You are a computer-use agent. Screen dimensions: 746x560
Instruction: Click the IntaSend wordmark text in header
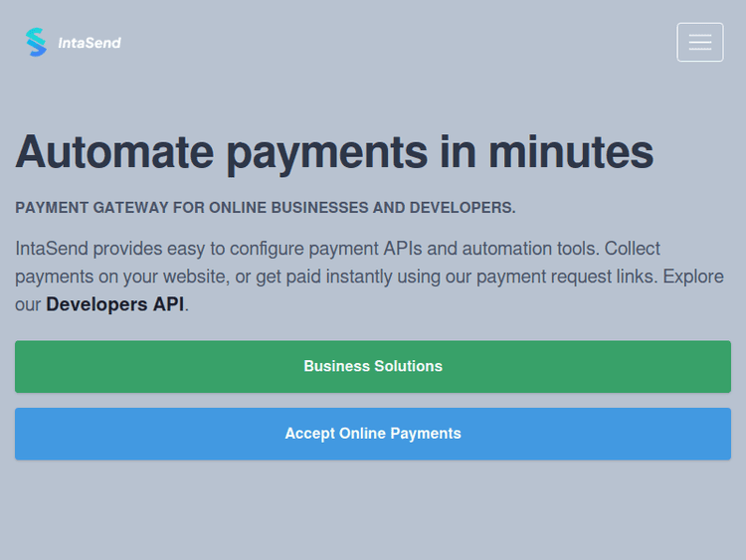(89, 43)
